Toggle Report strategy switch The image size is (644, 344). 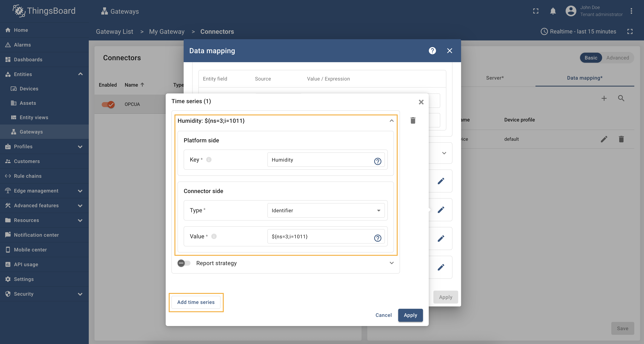point(184,263)
